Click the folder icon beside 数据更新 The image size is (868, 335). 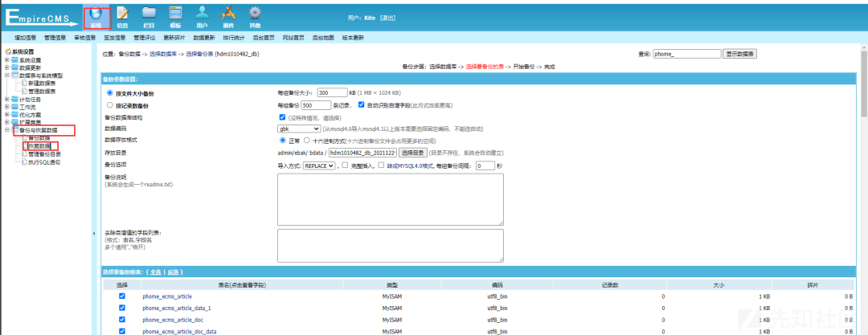pyautogui.click(x=15, y=67)
